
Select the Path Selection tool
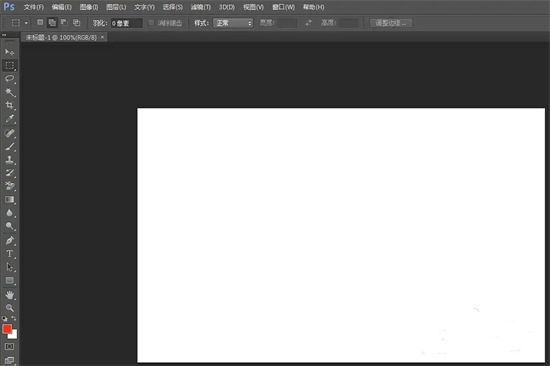9,267
